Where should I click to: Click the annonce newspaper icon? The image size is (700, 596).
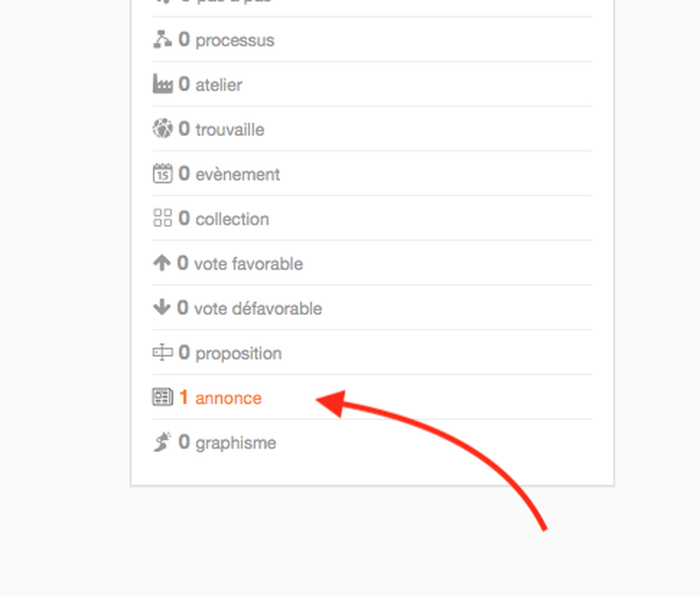pyautogui.click(x=163, y=397)
